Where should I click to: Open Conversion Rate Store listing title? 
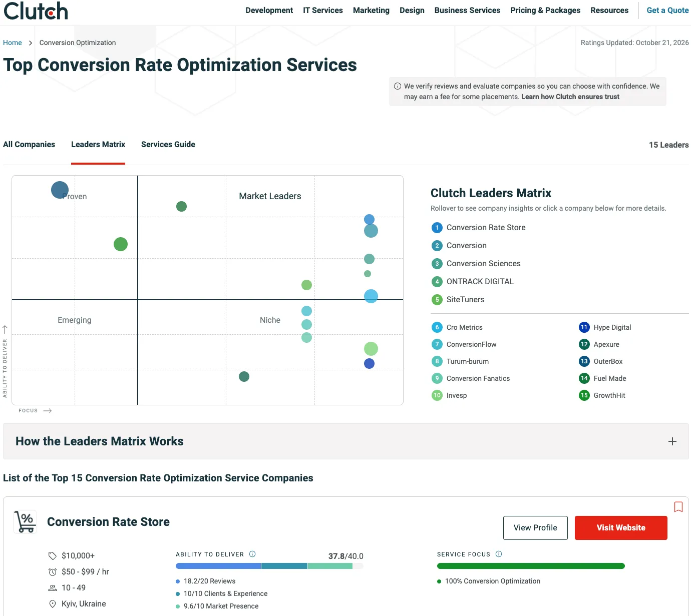108,522
